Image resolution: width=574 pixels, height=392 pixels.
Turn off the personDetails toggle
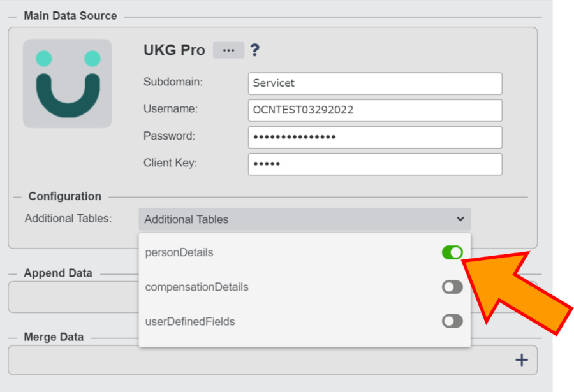(452, 252)
